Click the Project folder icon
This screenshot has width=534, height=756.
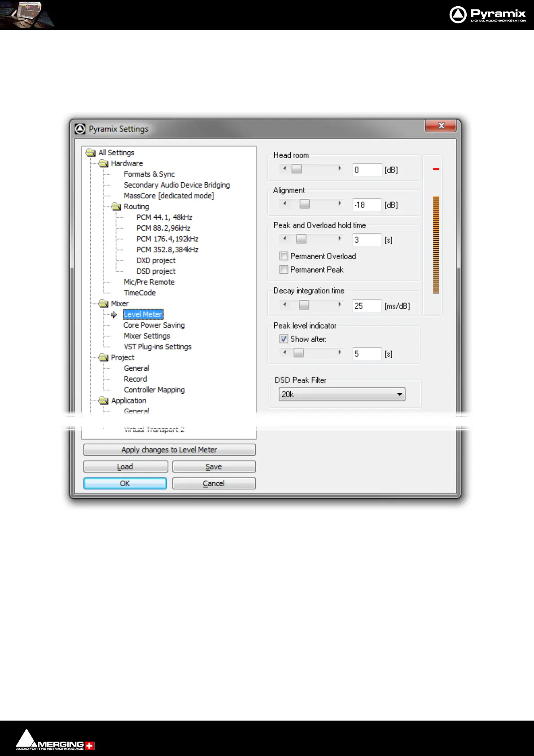pos(104,357)
